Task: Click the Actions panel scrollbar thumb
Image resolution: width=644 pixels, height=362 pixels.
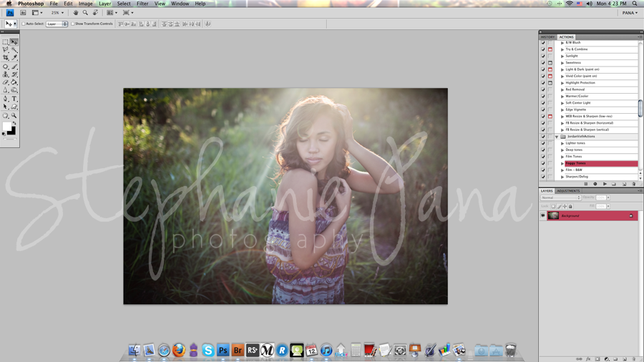Action: [x=640, y=108]
